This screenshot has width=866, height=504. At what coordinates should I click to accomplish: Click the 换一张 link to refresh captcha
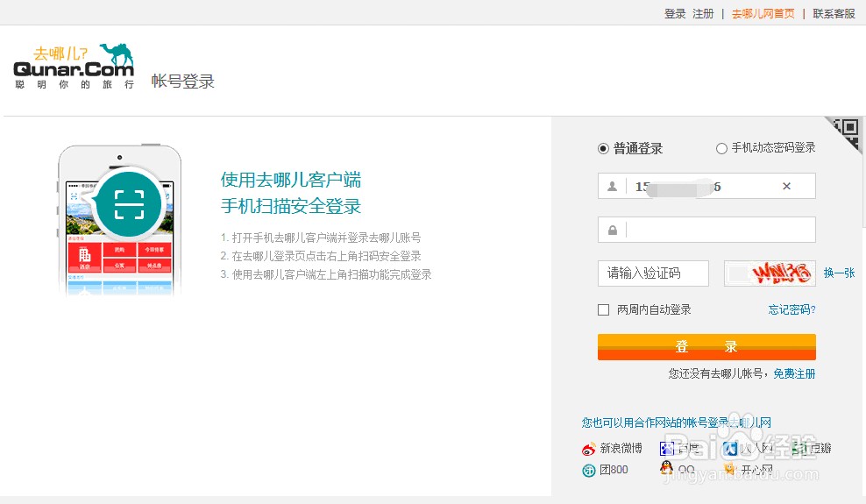pos(839,273)
